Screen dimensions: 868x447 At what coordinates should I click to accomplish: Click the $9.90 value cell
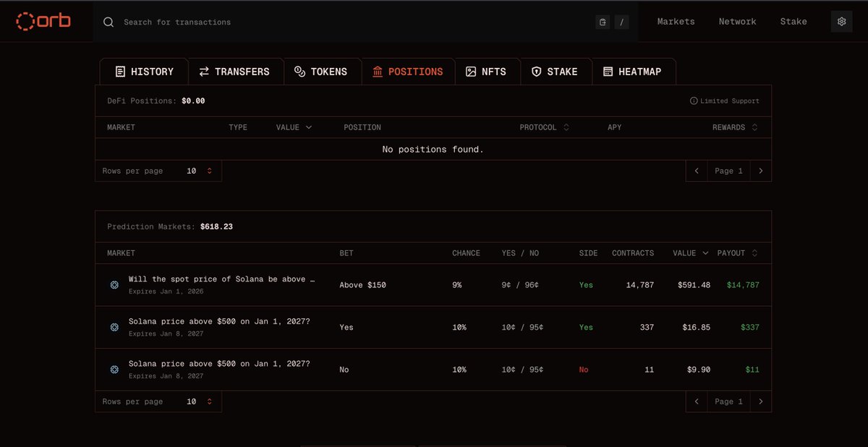(698, 370)
